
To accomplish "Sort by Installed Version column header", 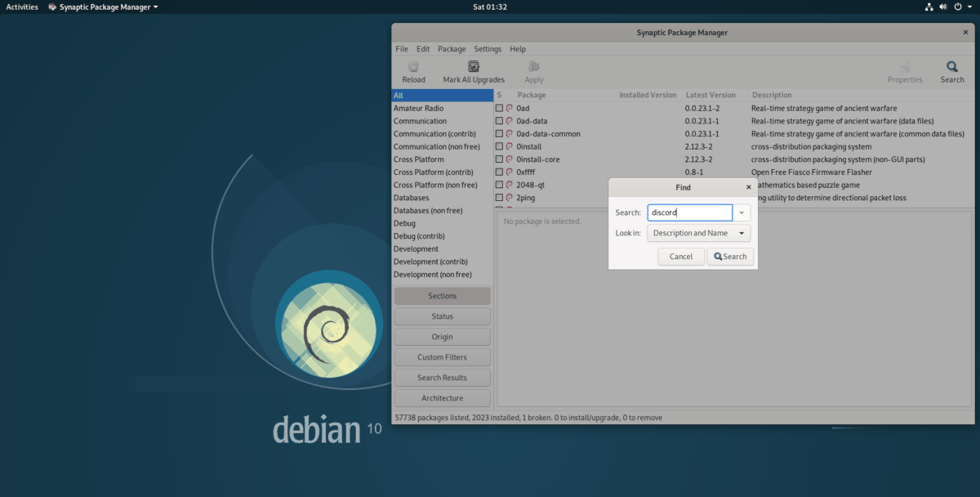I will point(648,95).
